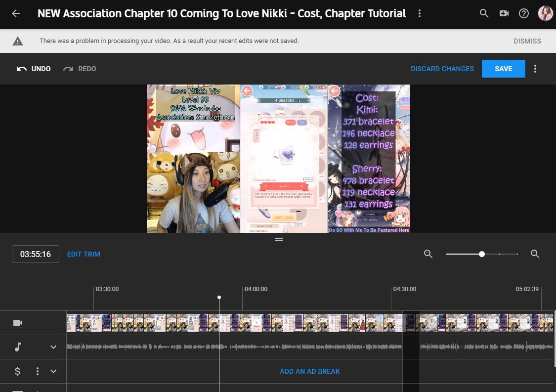Click the ad breaks dollar icon
Viewport: 556px width, 392px height.
[17, 371]
